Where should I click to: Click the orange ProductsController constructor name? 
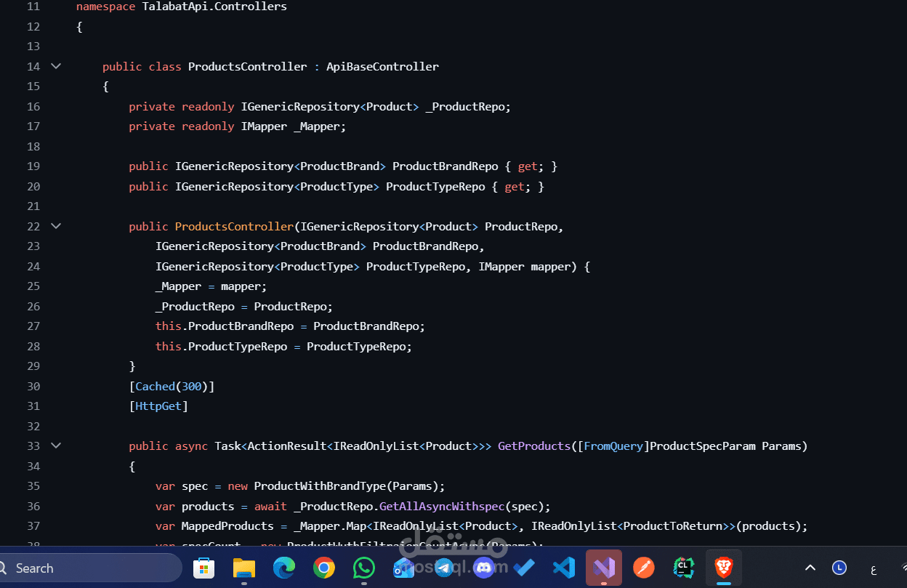234,226
